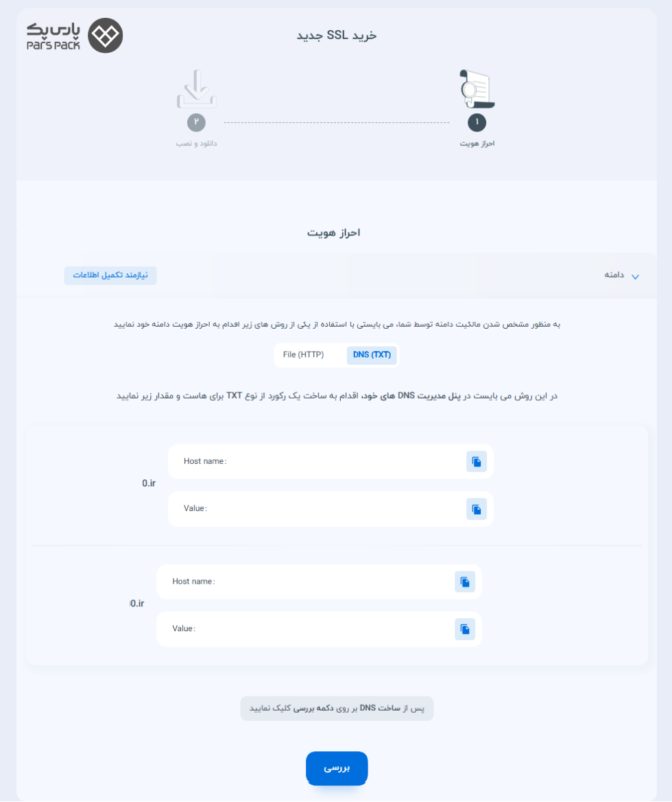
Task: Copy the first domain's TXT Value
Action: (476, 510)
